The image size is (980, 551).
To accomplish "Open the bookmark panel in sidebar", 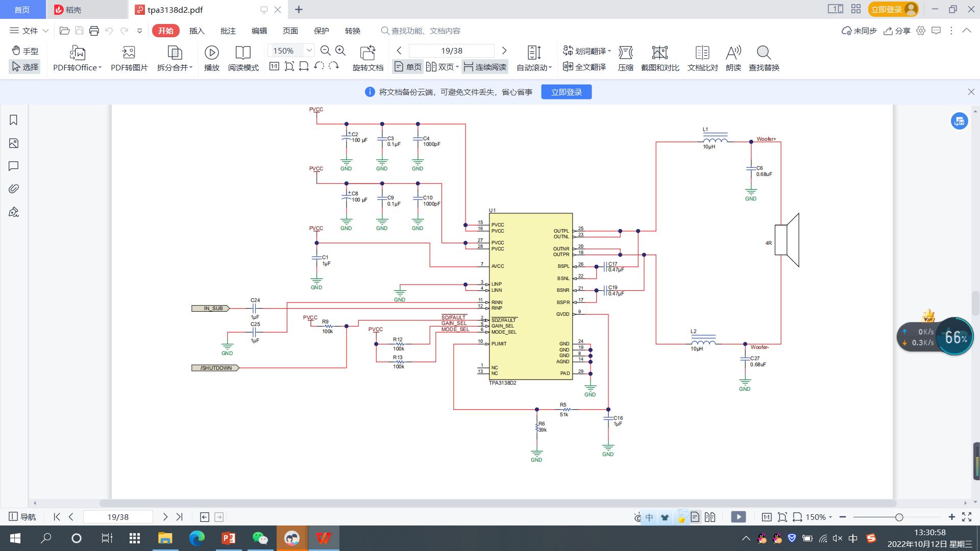I will pyautogui.click(x=14, y=120).
